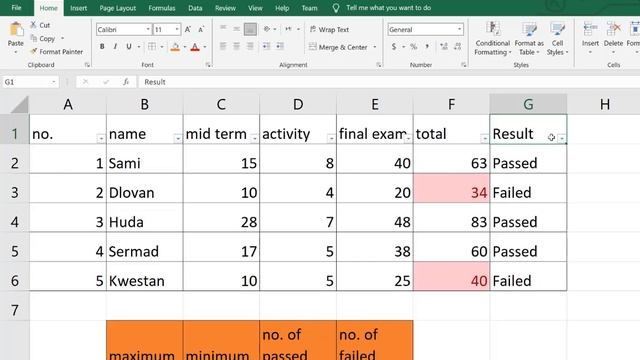Click the Increase Indent icon
The width and height of the screenshot is (640, 360).
click(280, 46)
